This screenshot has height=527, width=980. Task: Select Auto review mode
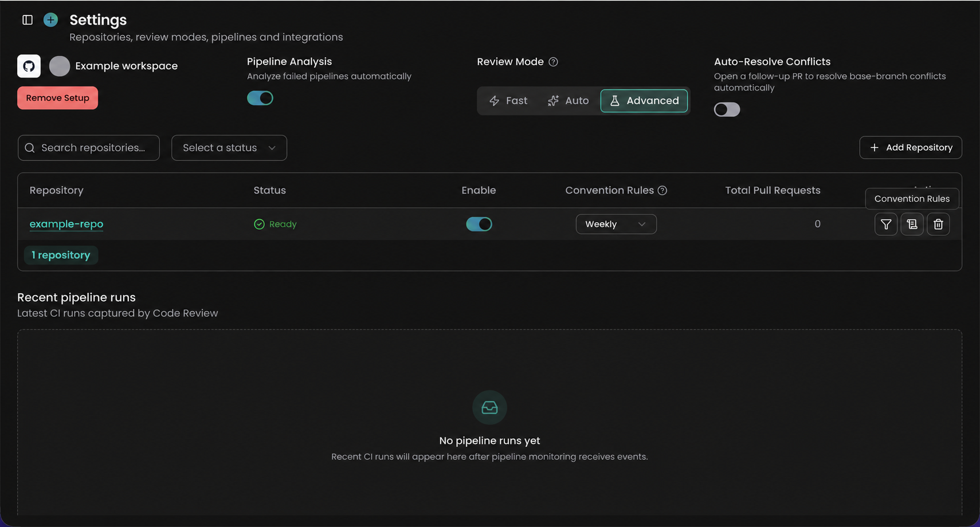click(568, 101)
